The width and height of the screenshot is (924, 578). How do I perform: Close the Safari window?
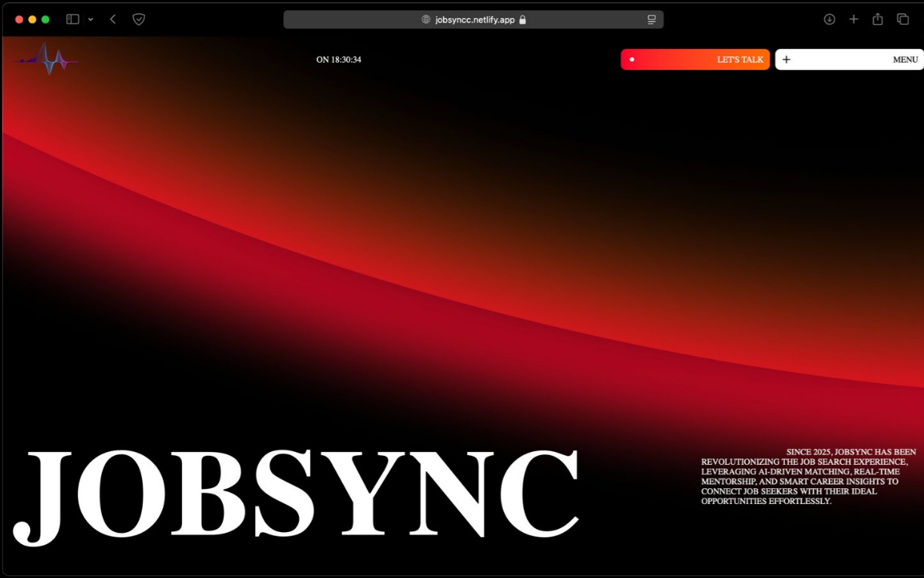click(19, 19)
